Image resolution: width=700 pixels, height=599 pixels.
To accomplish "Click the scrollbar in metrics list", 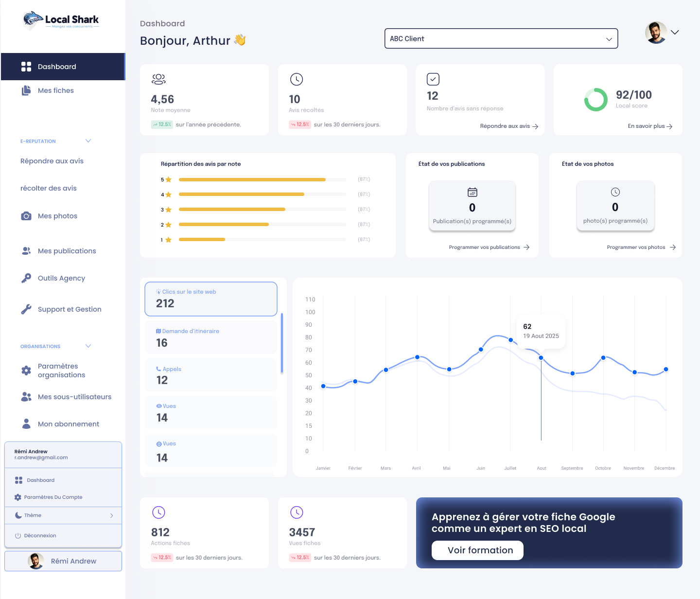I will pyautogui.click(x=282, y=343).
